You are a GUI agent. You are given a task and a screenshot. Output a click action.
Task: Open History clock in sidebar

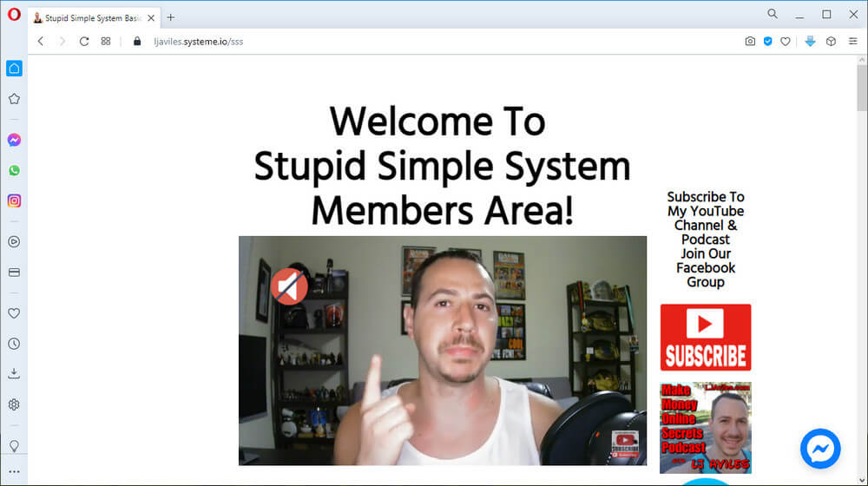point(14,344)
